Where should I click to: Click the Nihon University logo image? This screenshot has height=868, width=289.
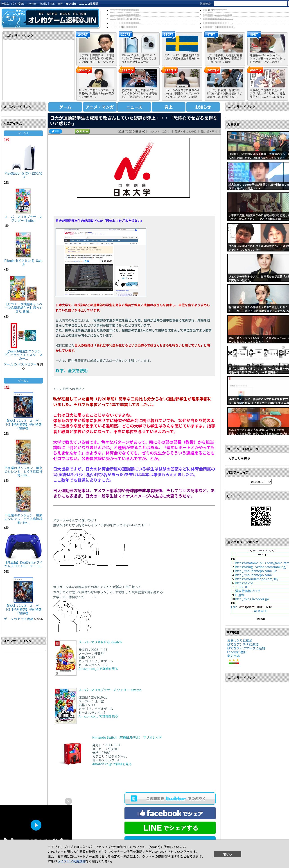point(133,168)
